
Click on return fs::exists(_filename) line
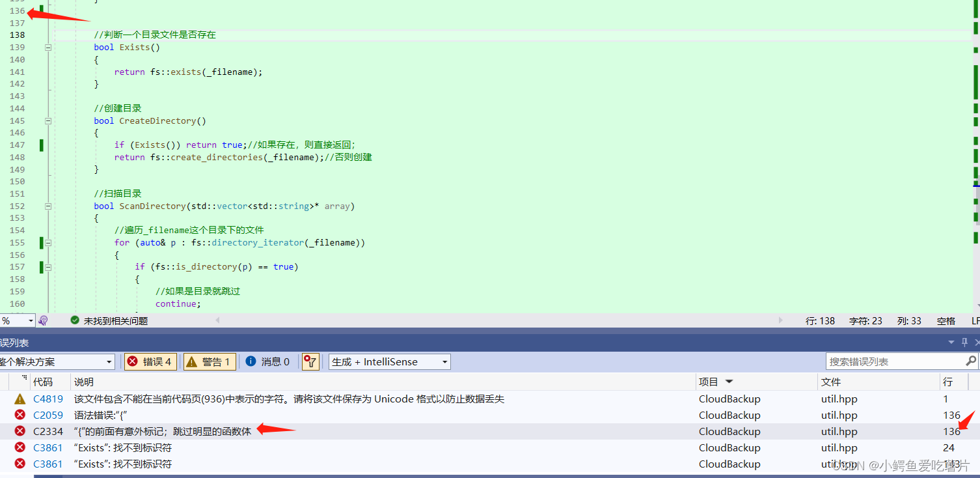point(189,72)
